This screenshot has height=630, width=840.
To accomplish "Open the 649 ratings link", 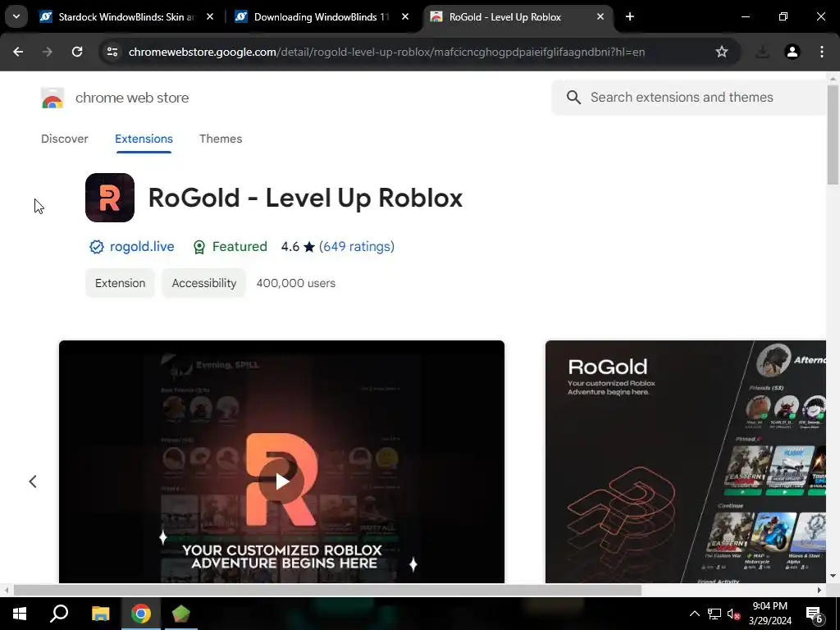I will pos(357,246).
